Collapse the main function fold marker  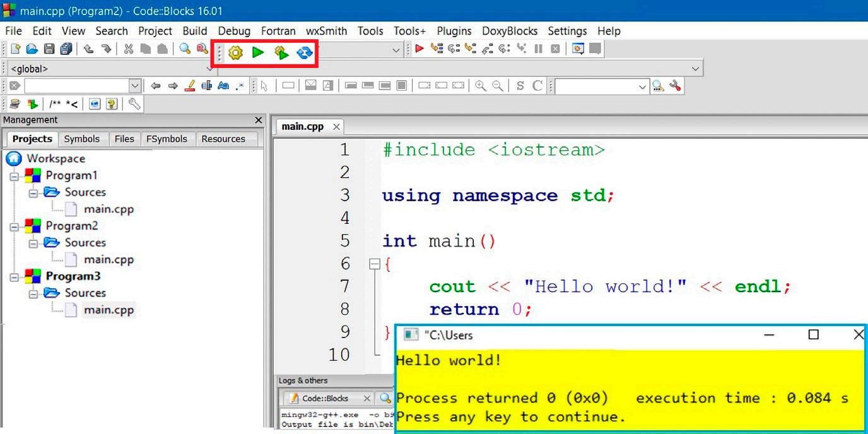coord(375,264)
